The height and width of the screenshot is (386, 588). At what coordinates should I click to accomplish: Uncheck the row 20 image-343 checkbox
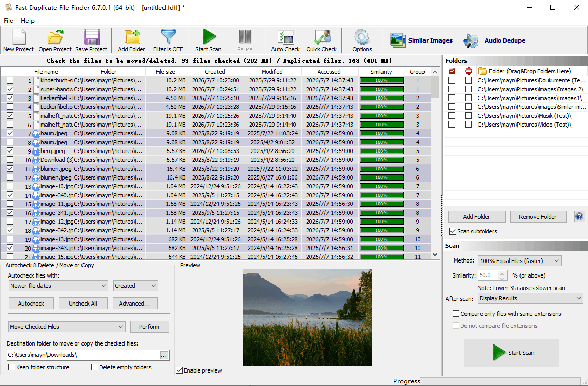pos(10,247)
